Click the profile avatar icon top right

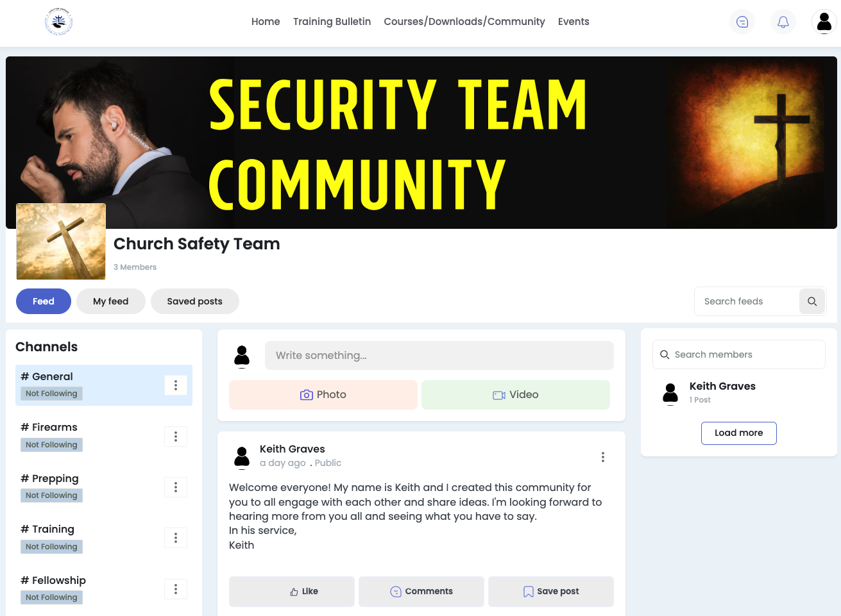pyautogui.click(x=824, y=21)
